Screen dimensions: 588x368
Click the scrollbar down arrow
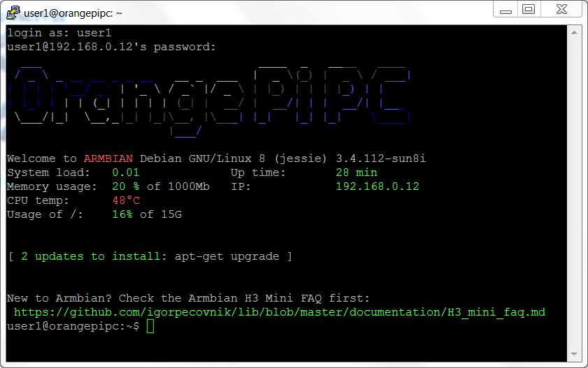click(x=575, y=353)
